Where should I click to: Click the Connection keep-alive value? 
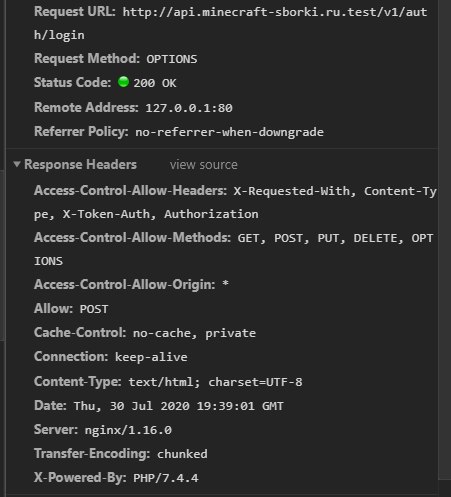pos(151,357)
